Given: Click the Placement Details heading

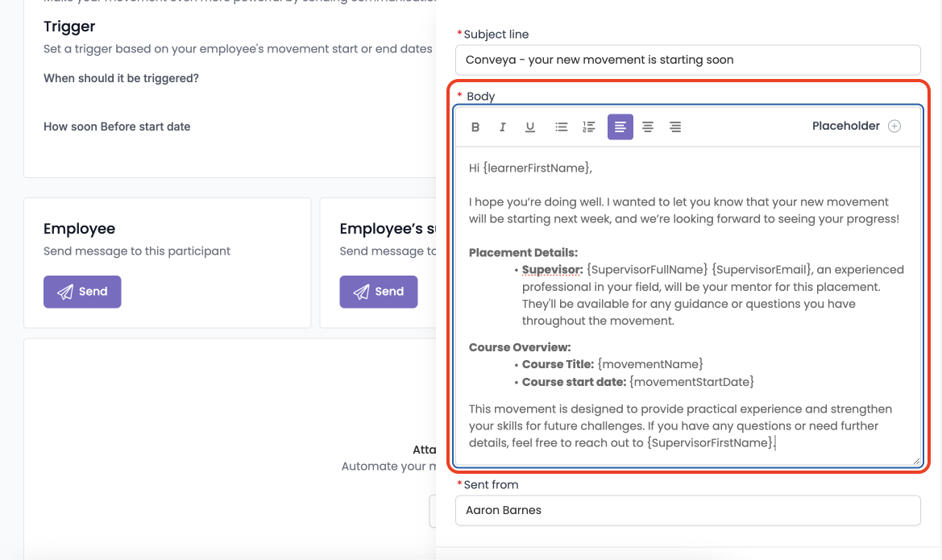Looking at the screenshot, I should [x=523, y=253].
